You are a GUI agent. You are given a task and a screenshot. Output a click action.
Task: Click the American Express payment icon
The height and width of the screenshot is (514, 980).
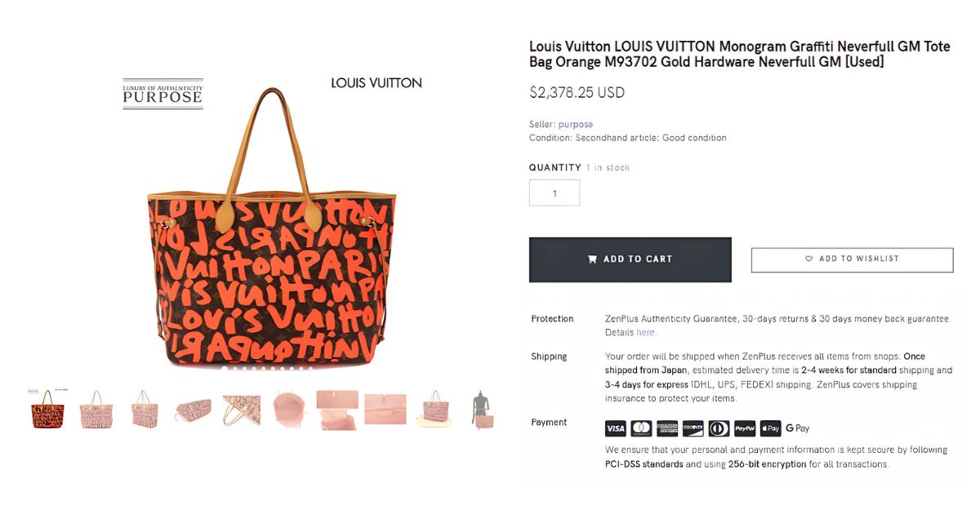[x=667, y=428]
